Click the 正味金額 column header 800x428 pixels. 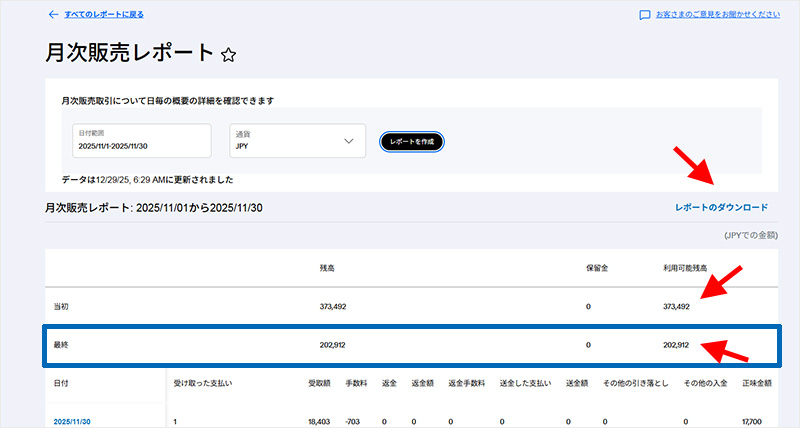click(x=756, y=383)
